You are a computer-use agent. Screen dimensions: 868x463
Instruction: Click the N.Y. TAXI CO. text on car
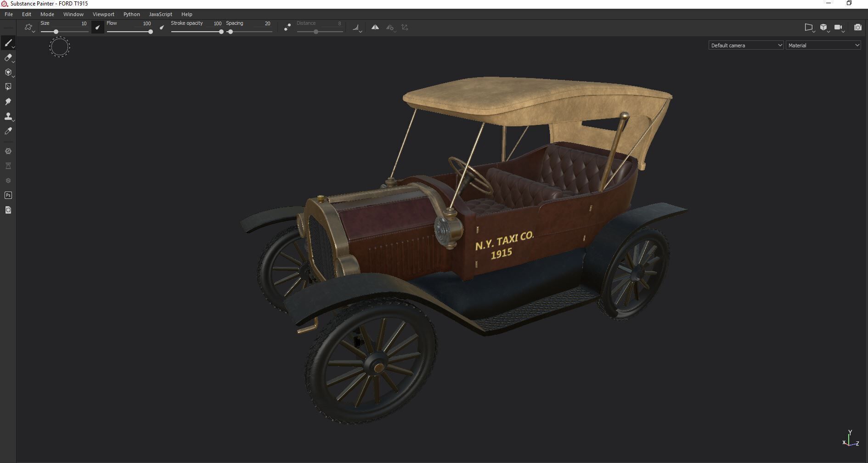pos(504,240)
